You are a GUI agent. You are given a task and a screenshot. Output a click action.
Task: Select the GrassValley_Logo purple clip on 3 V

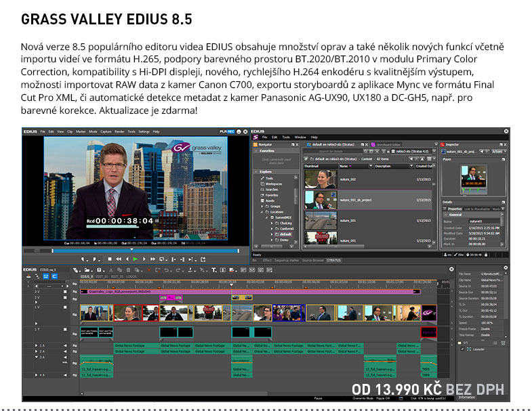tap(250, 291)
